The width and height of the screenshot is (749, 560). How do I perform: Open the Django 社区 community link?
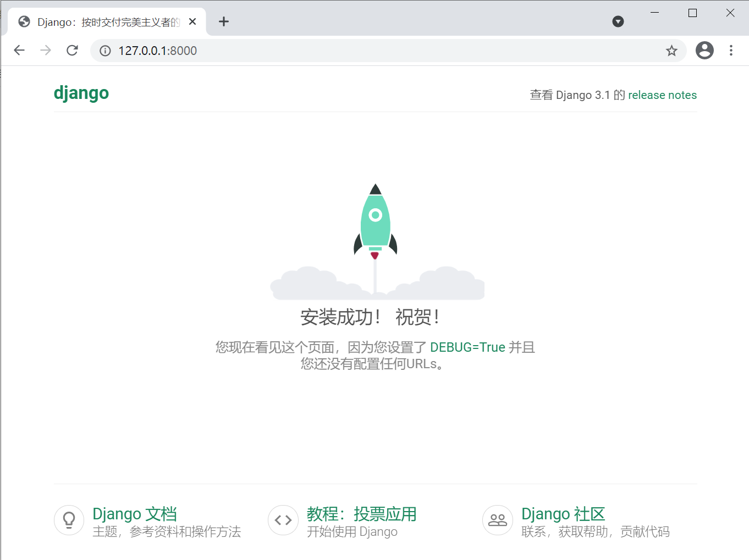click(563, 514)
